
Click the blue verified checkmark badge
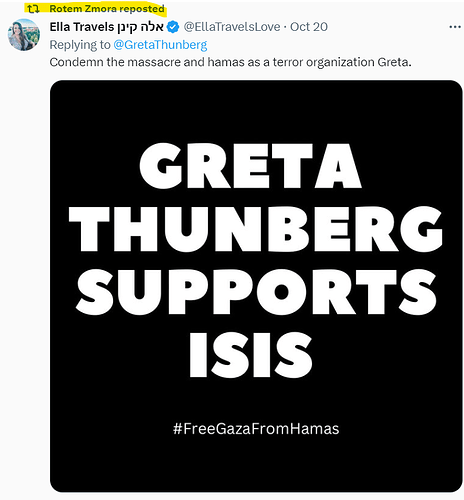point(173,27)
